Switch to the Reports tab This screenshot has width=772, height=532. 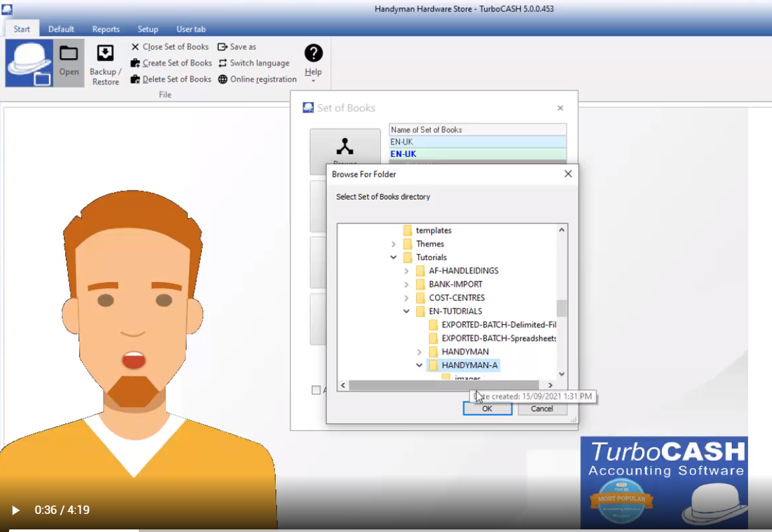106,29
